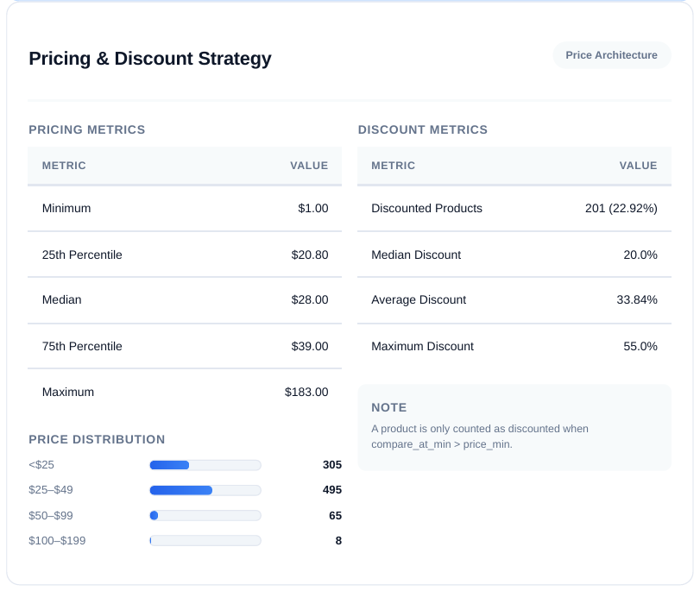Click the METRIC column header under Pricing Metrics
The height and width of the screenshot is (591, 700).
point(65,166)
